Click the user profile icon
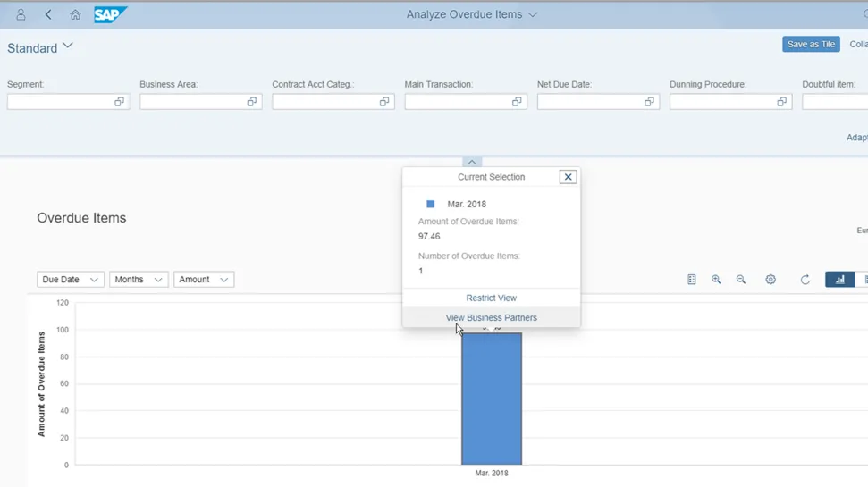The width and height of the screenshot is (868, 487). (21, 14)
